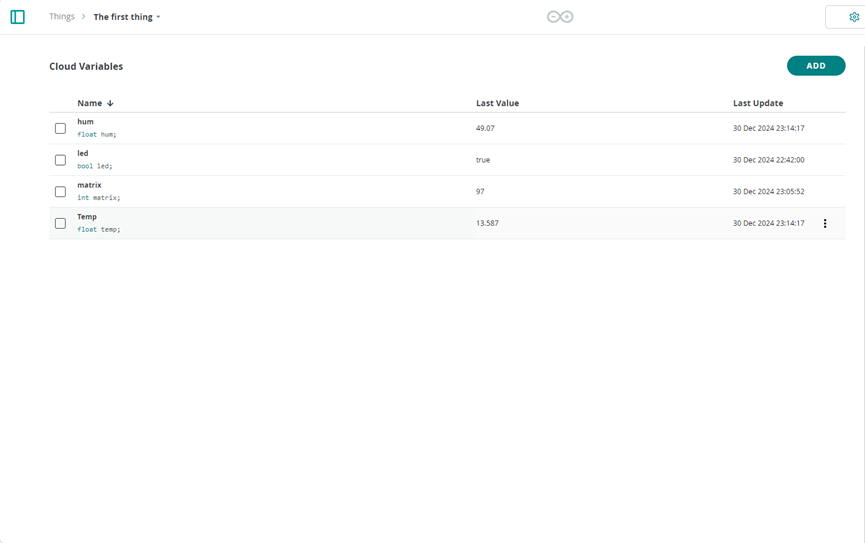The image size is (865, 543).
Task: Click the Last Value column header
Action: 498,103
